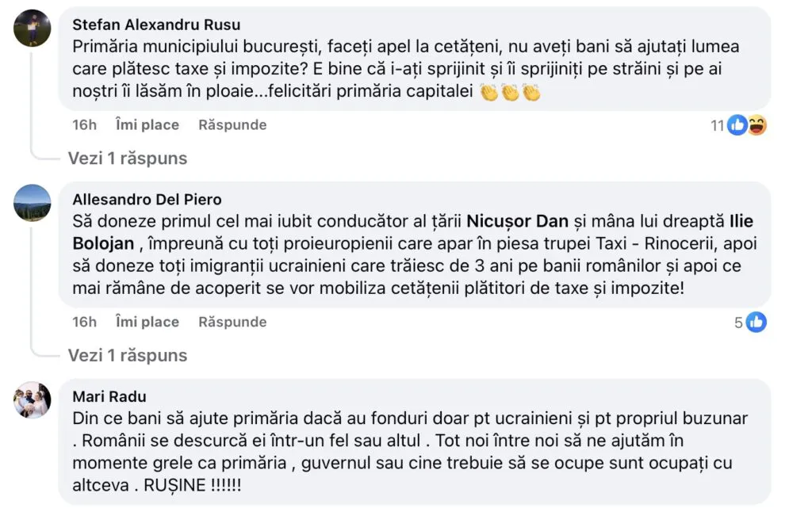Image resolution: width=812 pixels, height=508 pixels.
Task: Open the Stefan Alexandru Rusu name link
Action: point(156,25)
